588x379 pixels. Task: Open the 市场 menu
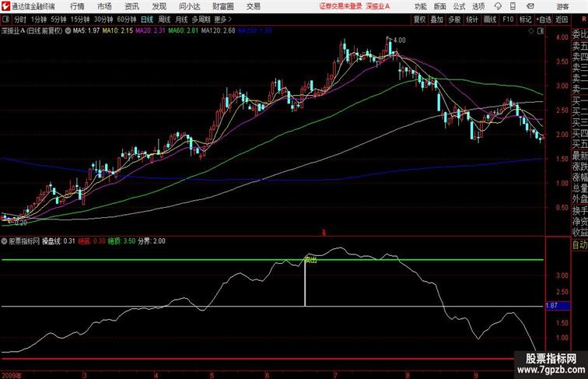104,6
